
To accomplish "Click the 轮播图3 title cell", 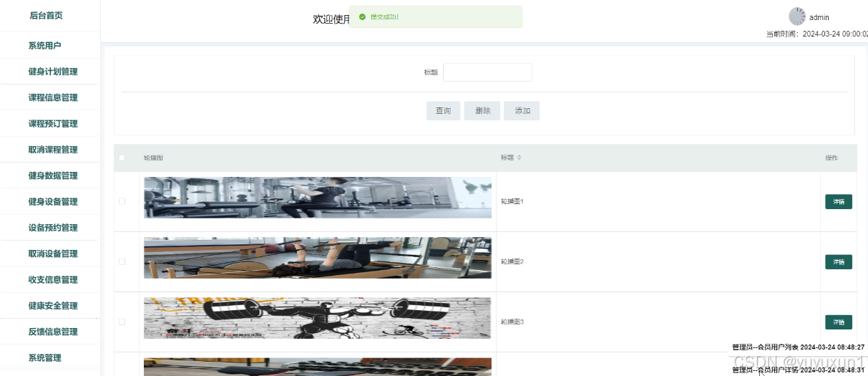I will (512, 322).
